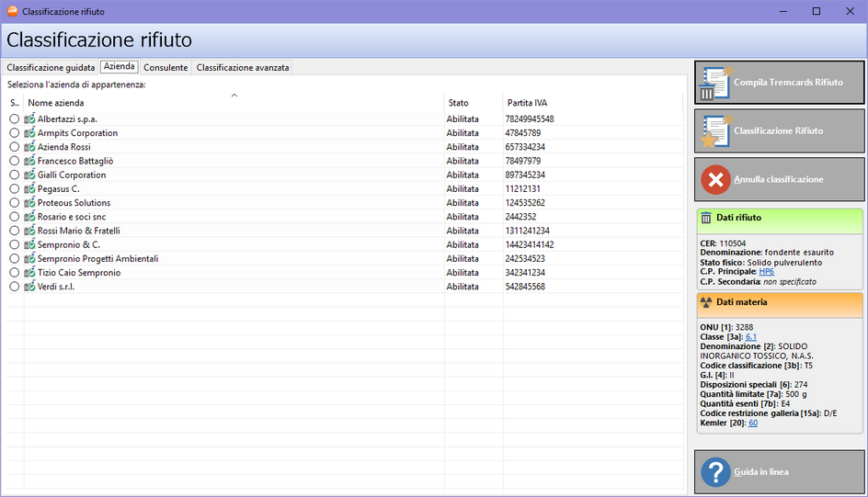
Task: Follow the 6.1 Classe link
Action: (751, 337)
